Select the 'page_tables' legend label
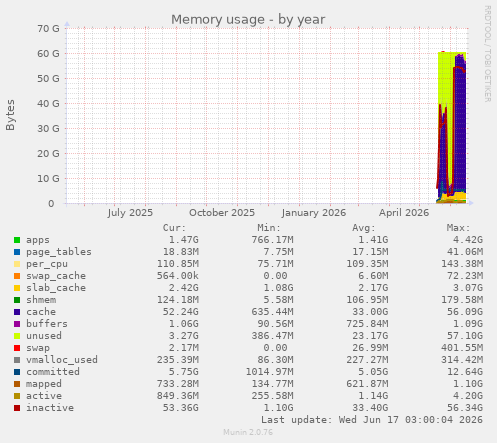The height and width of the screenshot is (443, 497). pos(59,252)
